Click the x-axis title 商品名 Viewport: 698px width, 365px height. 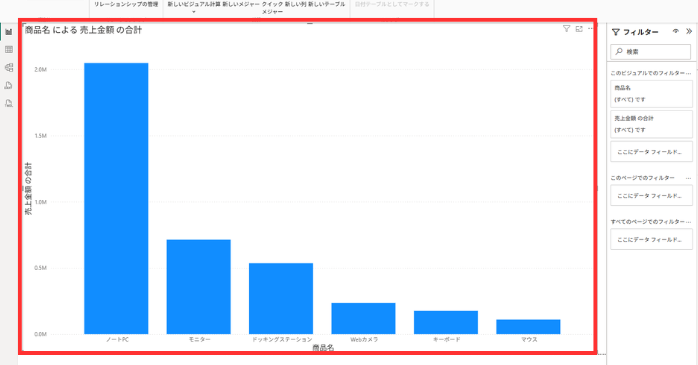pyautogui.click(x=323, y=347)
